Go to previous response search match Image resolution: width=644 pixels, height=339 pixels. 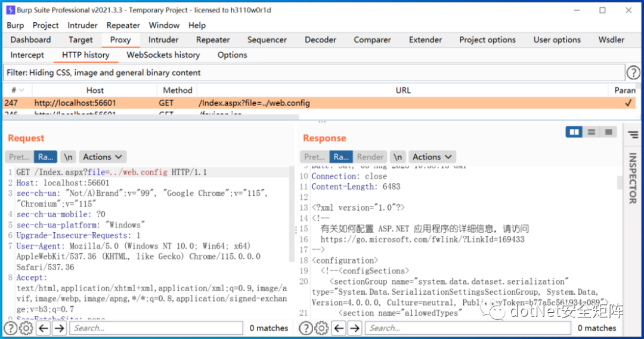click(339, 328)
